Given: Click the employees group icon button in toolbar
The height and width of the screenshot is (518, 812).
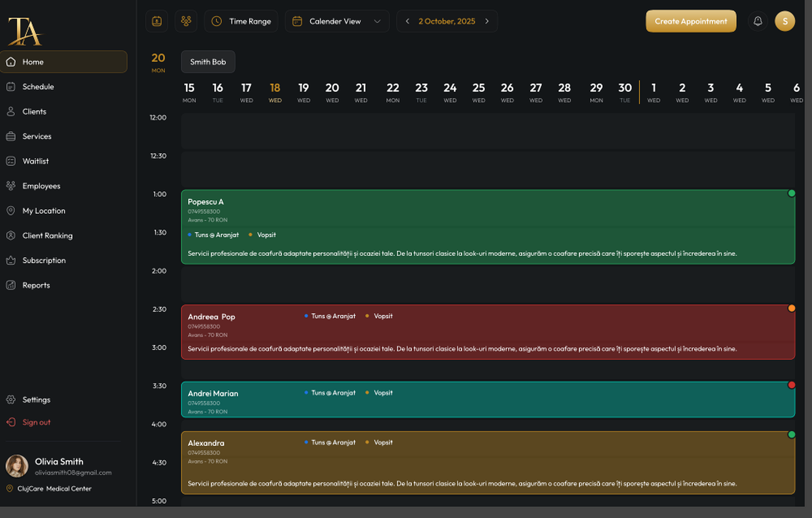Looking at the screenshot, I should coord(186,21).
